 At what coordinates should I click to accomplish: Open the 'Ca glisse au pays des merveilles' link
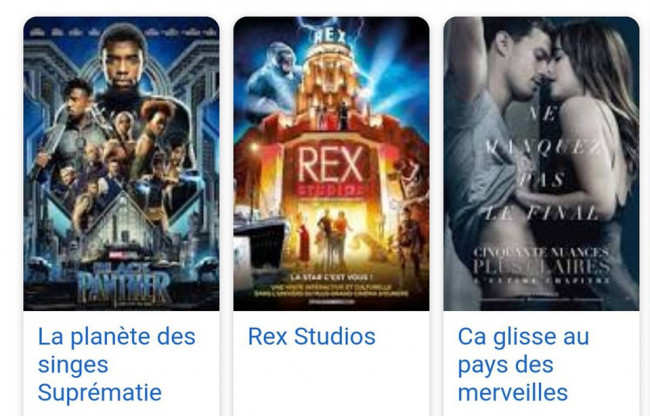click(523, 364)
